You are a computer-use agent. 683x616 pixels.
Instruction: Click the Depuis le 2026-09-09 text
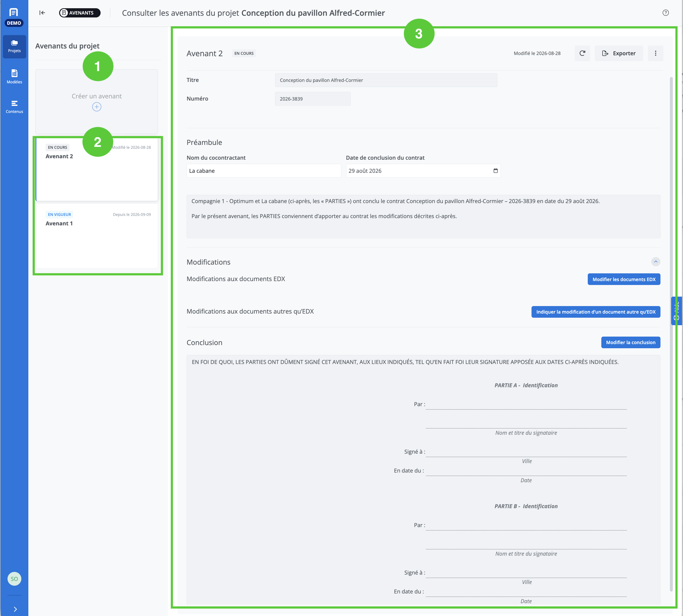(132, 215)
